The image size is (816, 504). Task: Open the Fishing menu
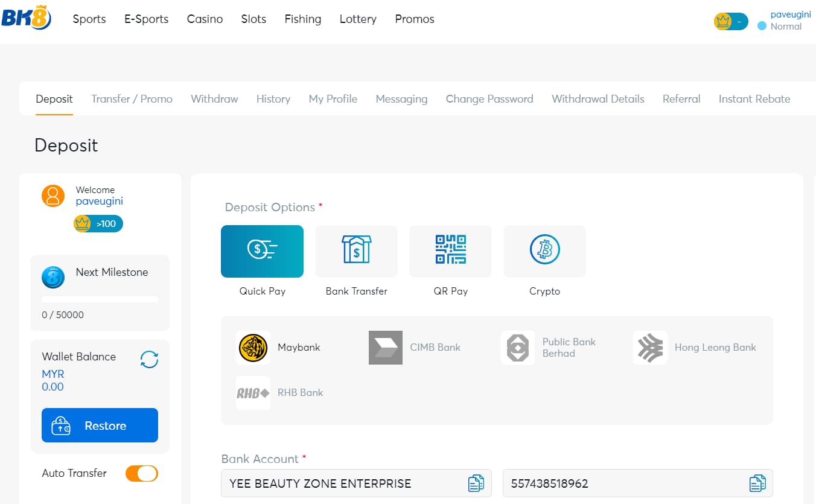coord(303,19)
